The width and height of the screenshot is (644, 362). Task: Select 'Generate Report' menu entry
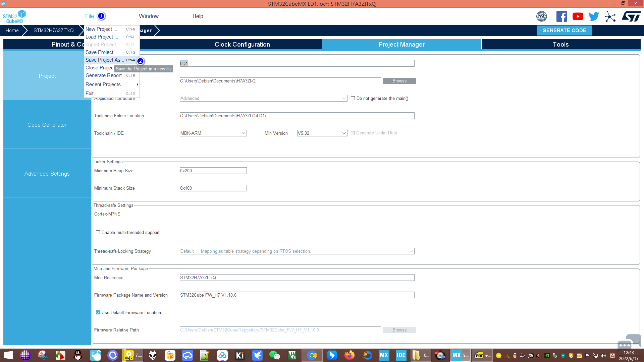(x=112, y=75)
